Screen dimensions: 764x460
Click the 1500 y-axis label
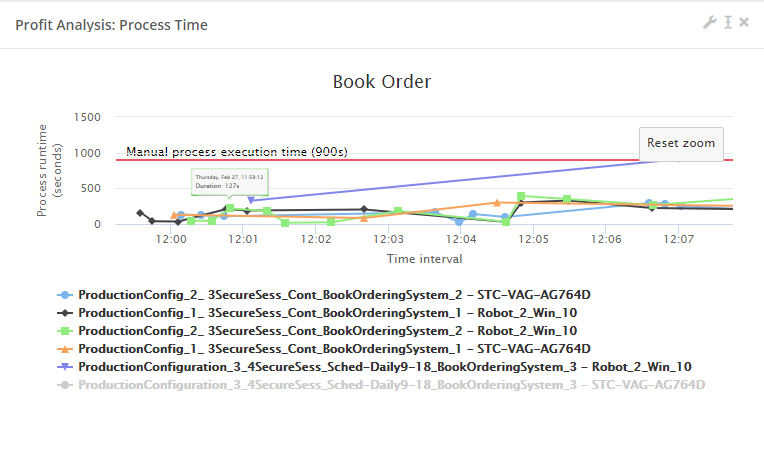coord(87,117)
